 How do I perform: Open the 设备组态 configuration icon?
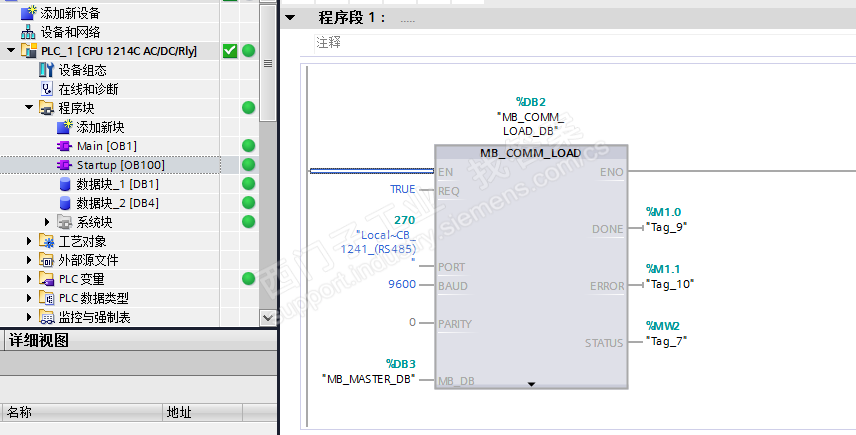(x=46, y=70)
